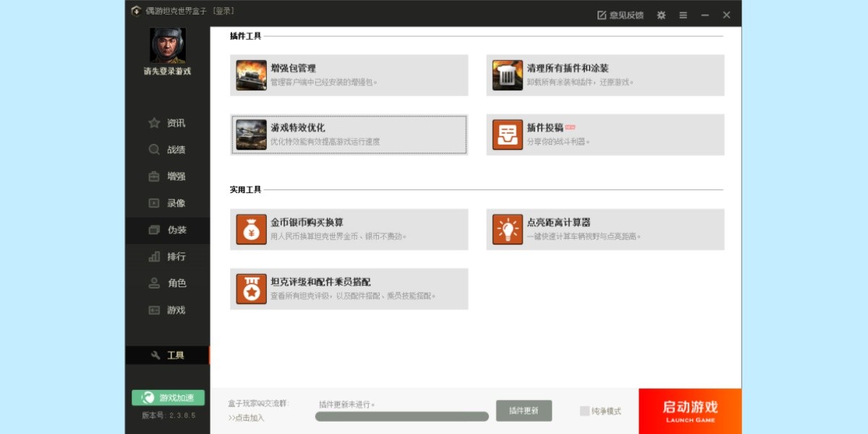The image size is (868, 434).
Task: Open the 角色 sidebar tab
Action: [x=168, y=284]
